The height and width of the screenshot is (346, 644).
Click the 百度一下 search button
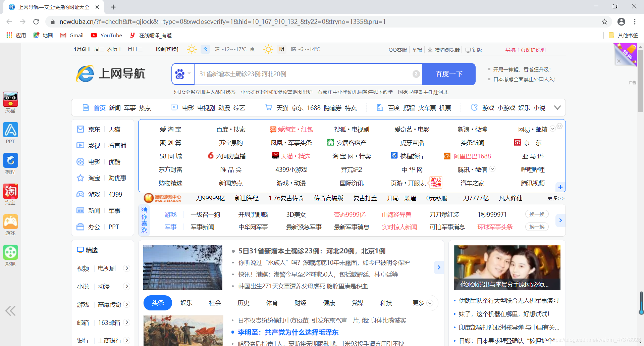click(449, 74)
